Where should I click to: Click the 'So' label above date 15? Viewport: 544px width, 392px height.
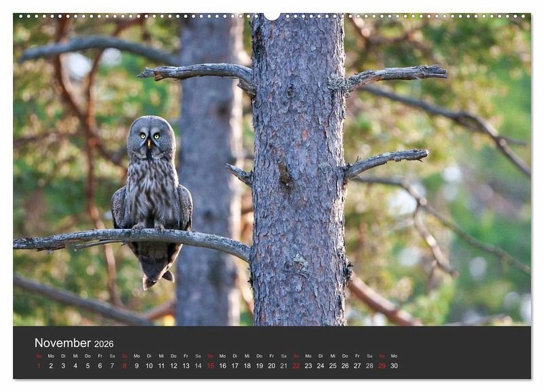(210, 356)
